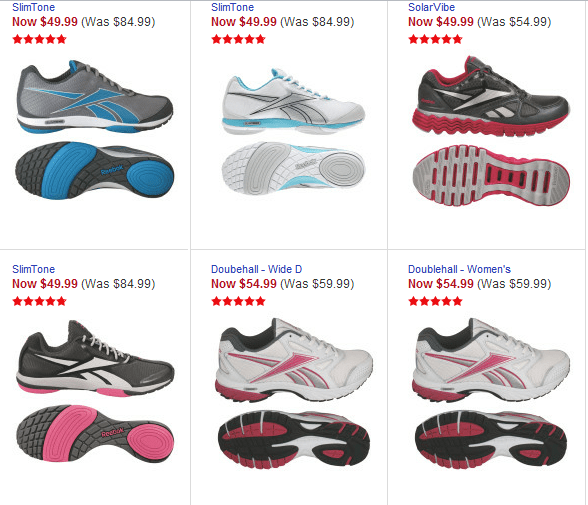This screenshot has width=588, height=505.
Task: Click the star rating under the SolarVibe price
Action: pyautogui.click(x=435, y=39)
